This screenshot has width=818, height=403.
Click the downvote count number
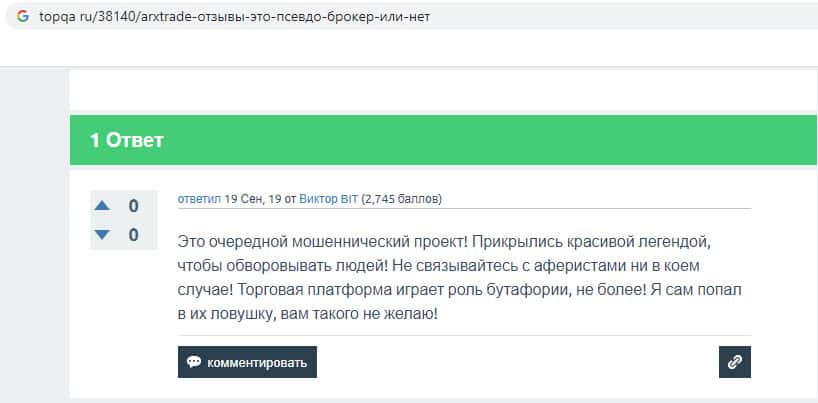pos(133,235)
